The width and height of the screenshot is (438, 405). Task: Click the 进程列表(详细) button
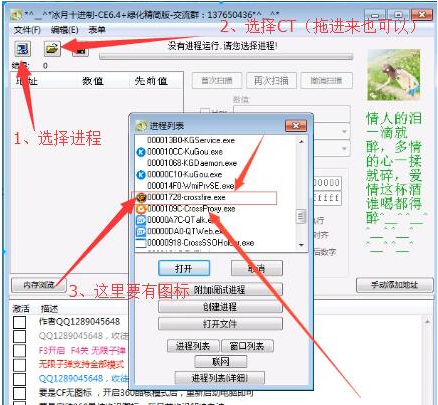(x=220, y=378)
